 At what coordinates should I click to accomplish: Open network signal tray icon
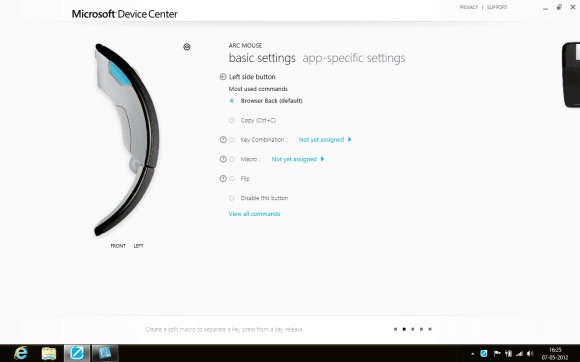(x=519, y=354)
